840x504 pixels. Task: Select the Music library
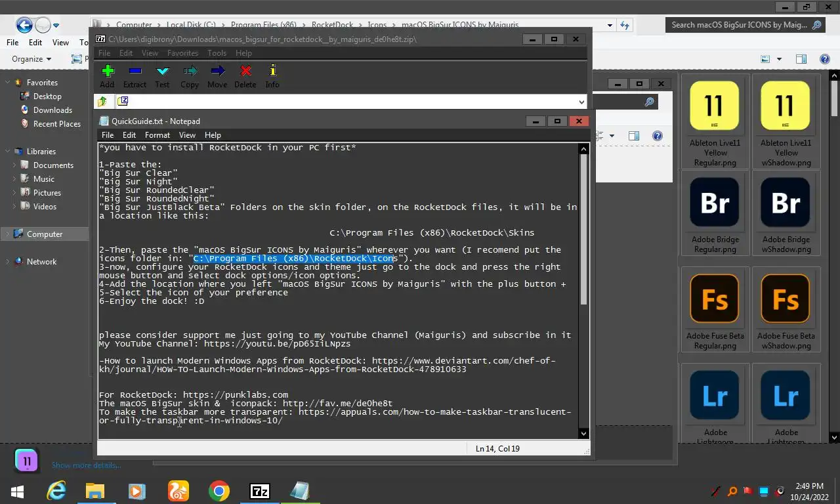click(44, 178)
